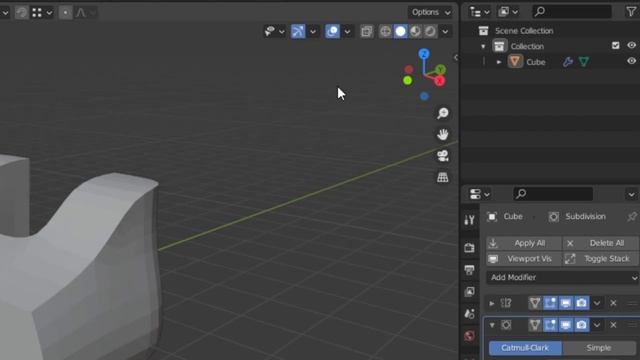Open the Scene properties tab
This screenshot has width=640, height=360.
pos(469,314)
